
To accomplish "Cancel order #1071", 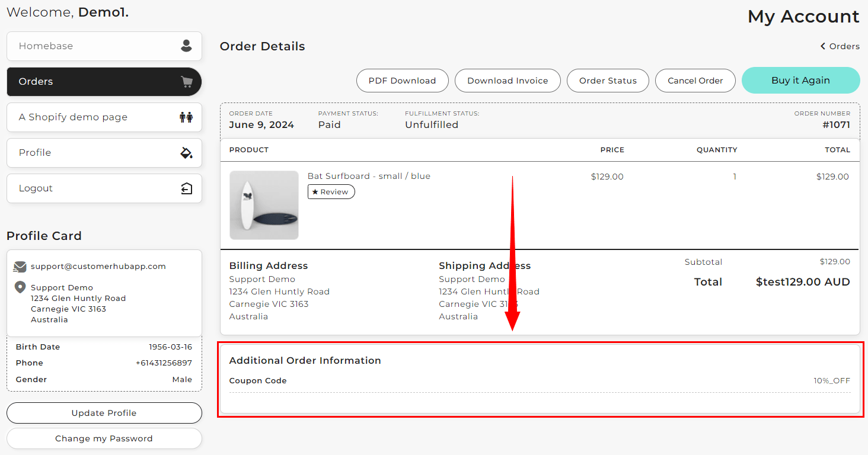I will [x=695, y=80].
